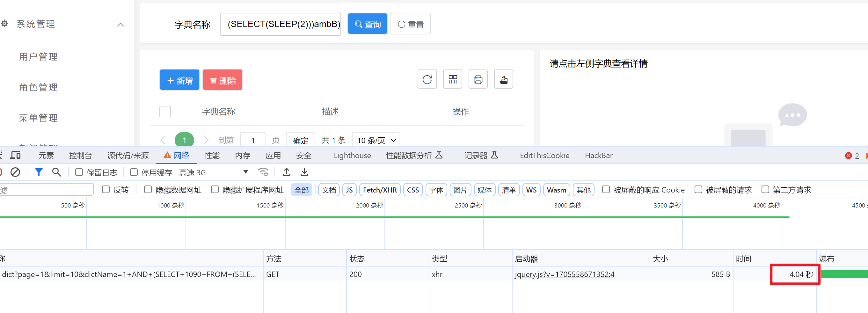Open the 内存 tab
Image resolution: width=868 pixels, height=313 pixels.
point(243,155)
